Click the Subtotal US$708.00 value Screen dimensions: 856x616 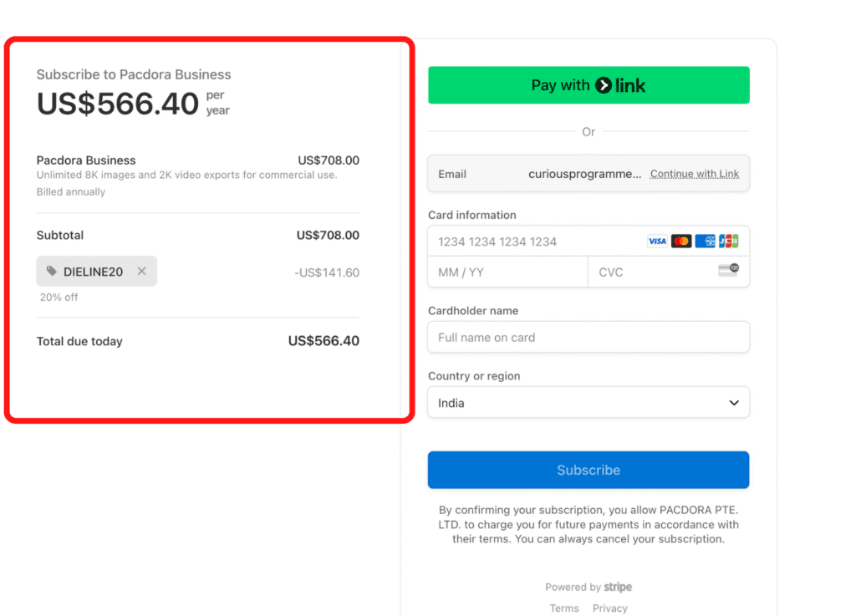tap(328, 235)
